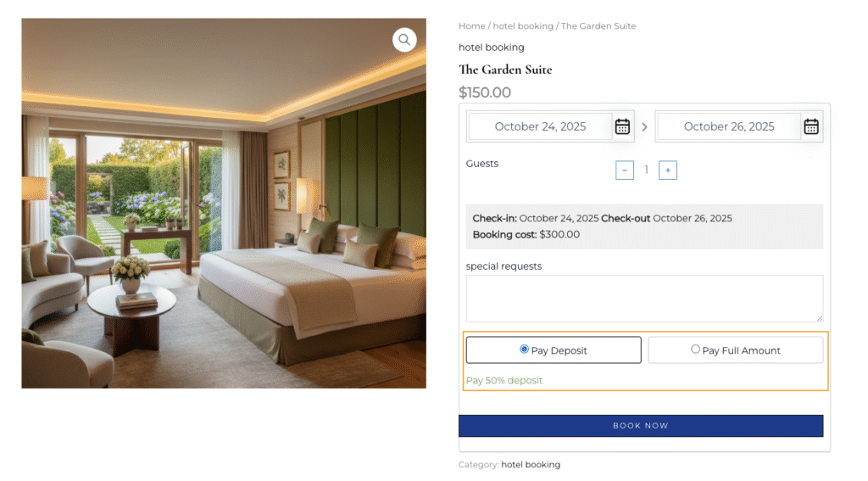Click the Pay Full Amount button box
This screenshot has height=481, width=868.
point(736,350)
